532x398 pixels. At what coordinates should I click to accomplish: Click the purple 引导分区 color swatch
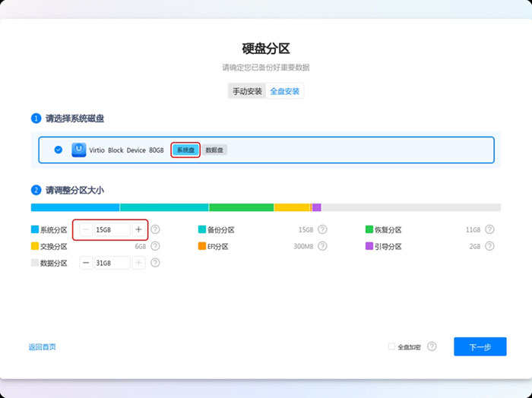tap(369, 246)
